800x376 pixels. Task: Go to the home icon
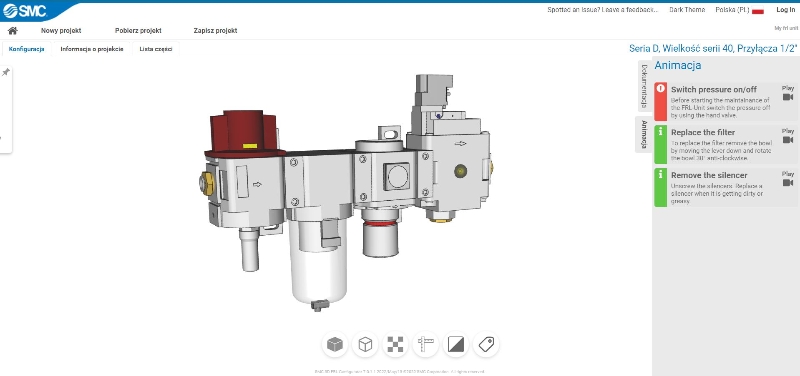[13, 31]
